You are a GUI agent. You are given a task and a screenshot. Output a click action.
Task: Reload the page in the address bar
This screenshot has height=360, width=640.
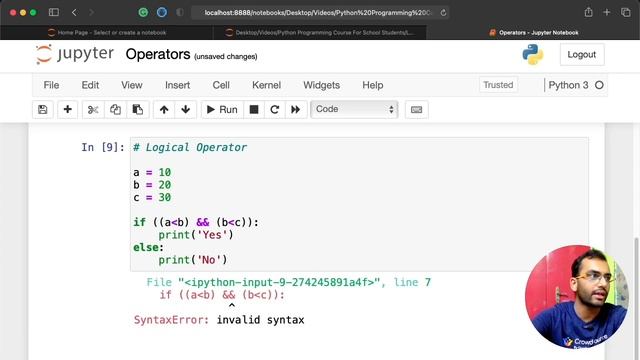[x=443, y=13]
